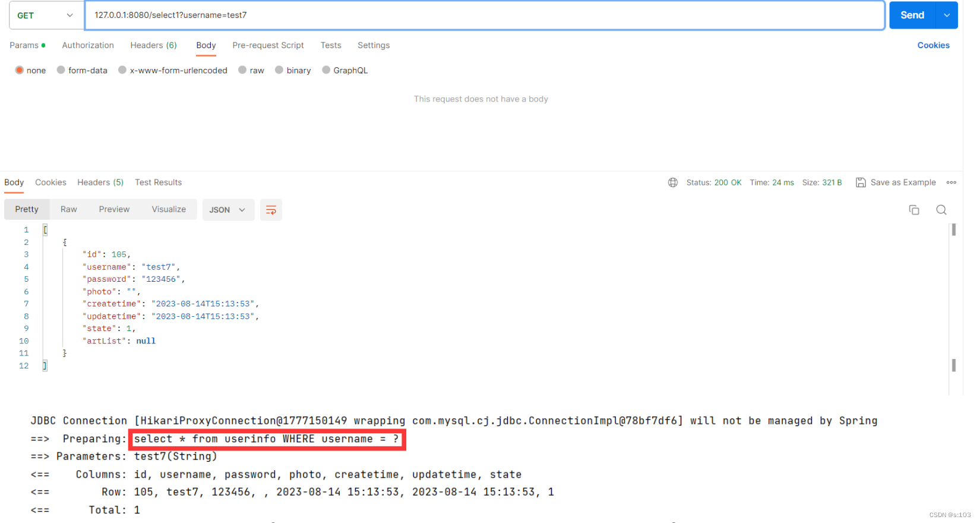Click the "createtime" response line
980x523 pixels.
point(171,304)
